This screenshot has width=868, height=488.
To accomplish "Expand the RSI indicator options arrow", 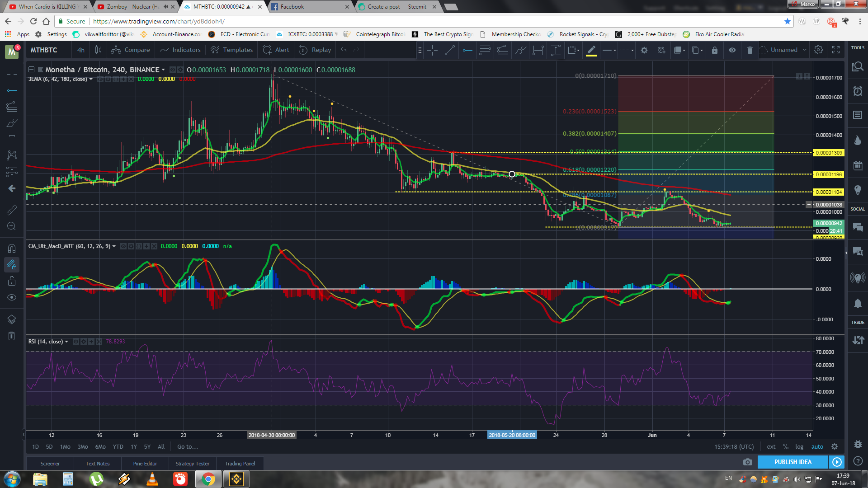I will point(66,342).
